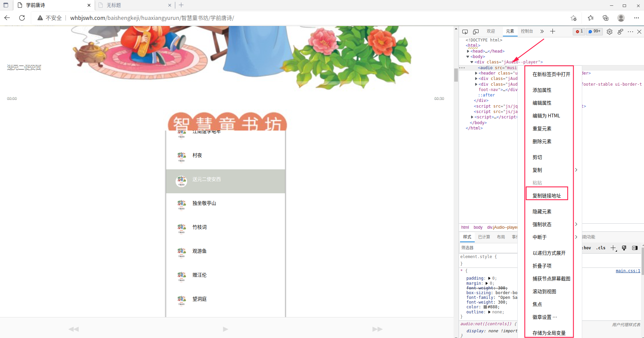
Task: Select the inspect element tool in DevTools
Action: point(465,31)
